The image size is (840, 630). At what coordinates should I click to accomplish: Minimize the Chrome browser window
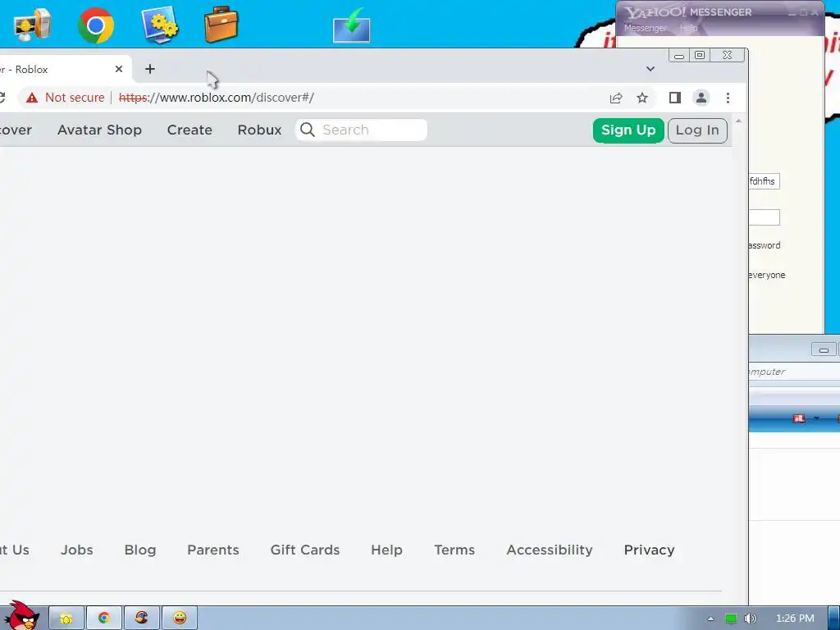[x=678, y=55]
